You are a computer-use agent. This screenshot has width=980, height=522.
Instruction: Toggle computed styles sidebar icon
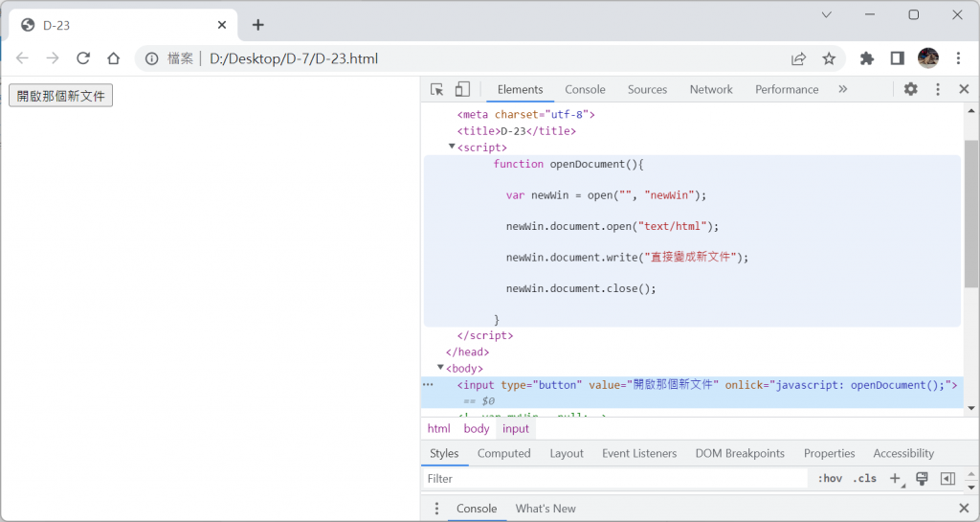[947, 479]
